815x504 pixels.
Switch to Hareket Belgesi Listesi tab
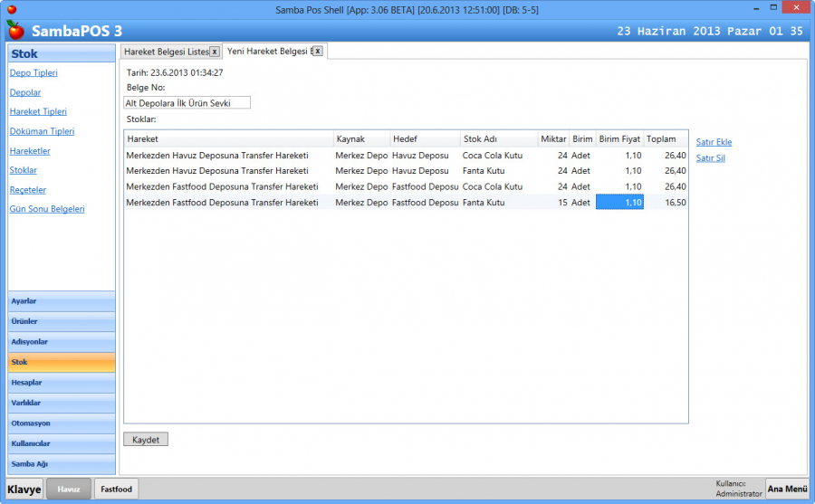165,52
